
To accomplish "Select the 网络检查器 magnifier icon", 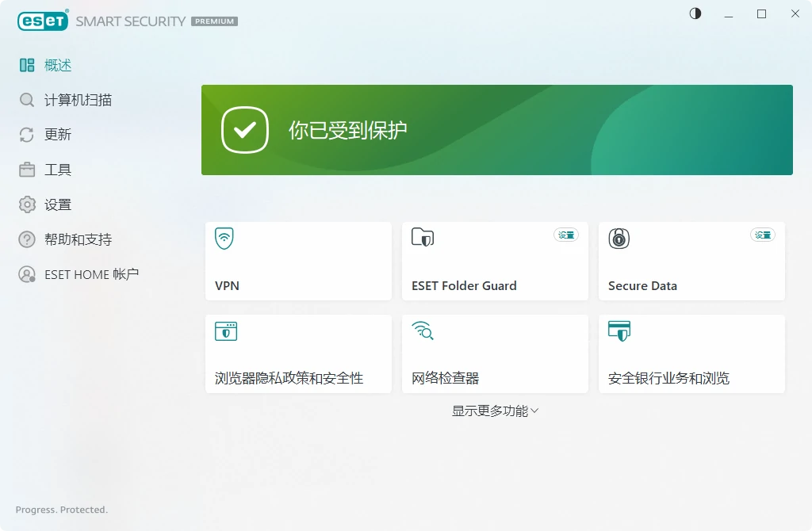I will tap(423, 331).
